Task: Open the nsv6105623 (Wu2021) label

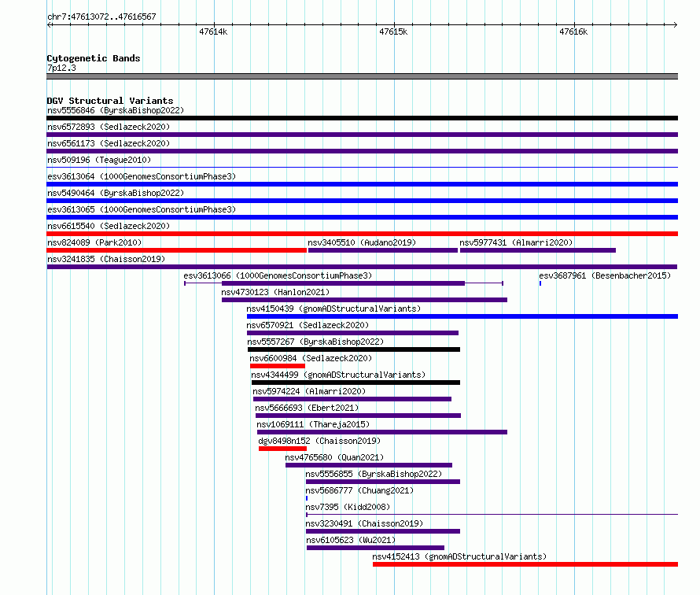Action: (x=351, y=540)
